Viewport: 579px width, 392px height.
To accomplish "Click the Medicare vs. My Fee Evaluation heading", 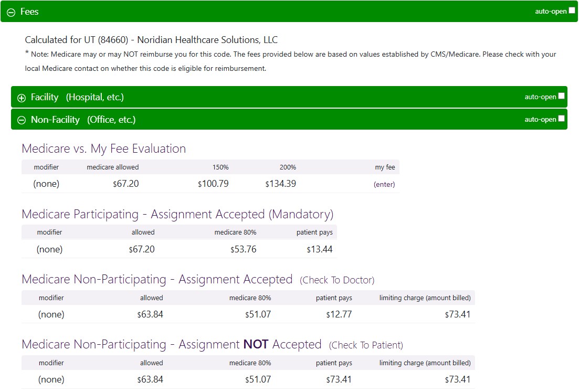I will point(104,149).
